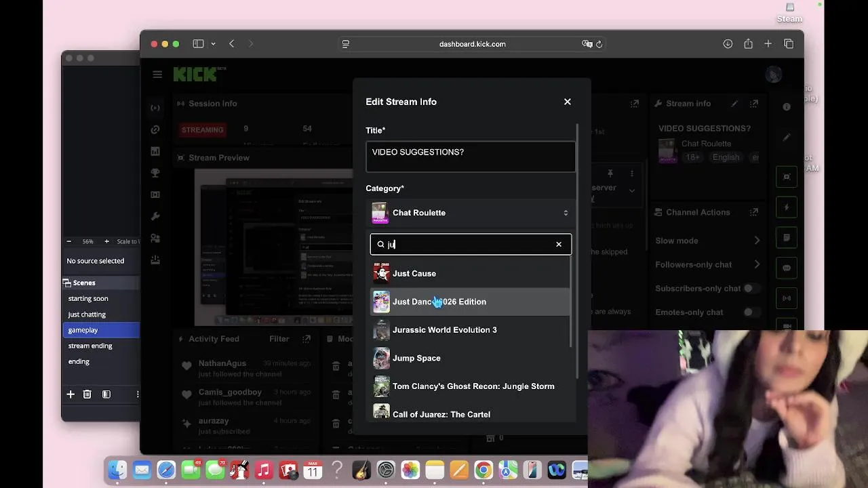This screenshot has height=488, width=868.
Task: Toggle Emotes-only chat
Action: [x=751, y=312]
